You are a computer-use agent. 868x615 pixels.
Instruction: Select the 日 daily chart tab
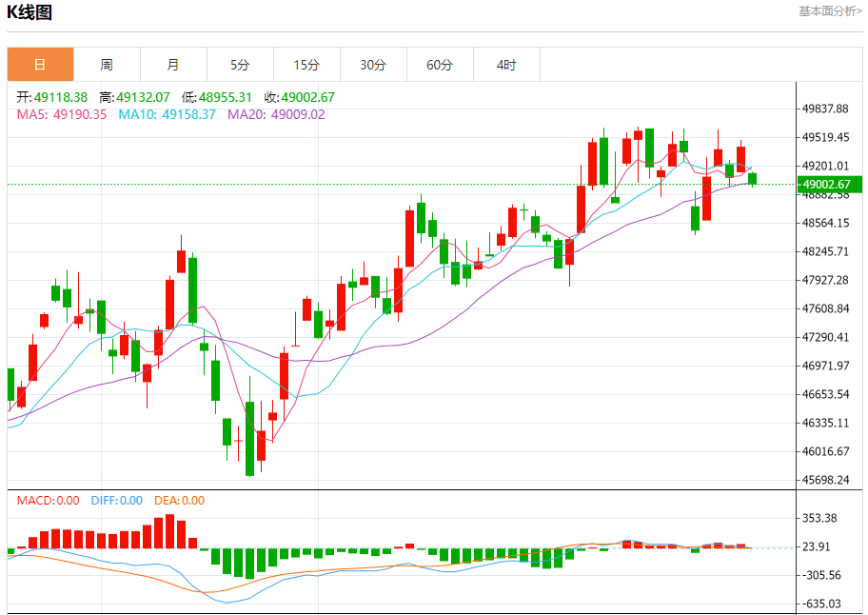click(x=40, y=65)
